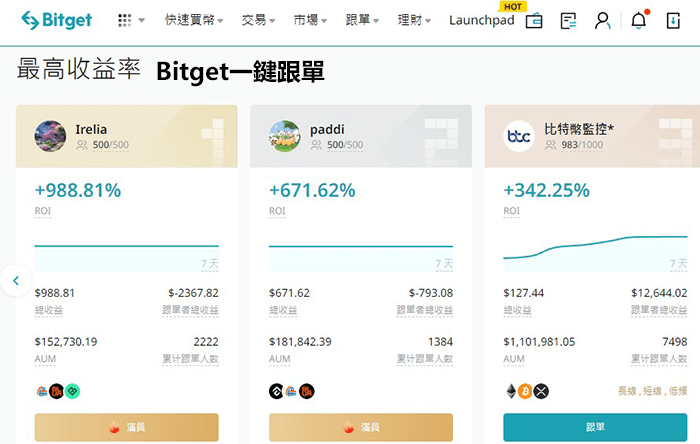Image resolution: width=700 pixels, height=444 pixels.
Task: Open the Launchpad menu item
Action: 482,20
